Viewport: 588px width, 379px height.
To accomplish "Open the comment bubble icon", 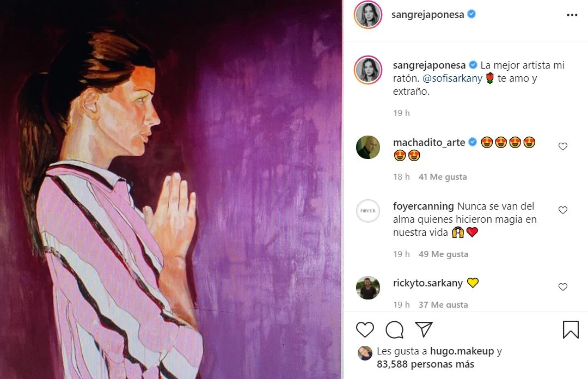I will click(394, 329).
